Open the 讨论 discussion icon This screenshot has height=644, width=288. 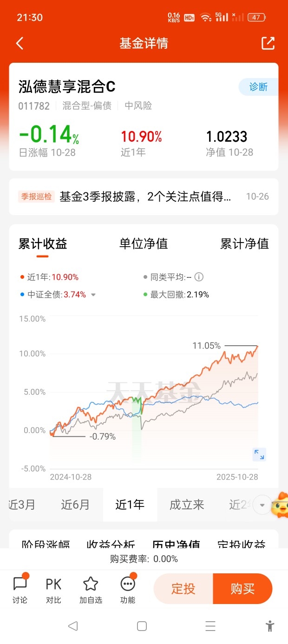pos(20,589)
